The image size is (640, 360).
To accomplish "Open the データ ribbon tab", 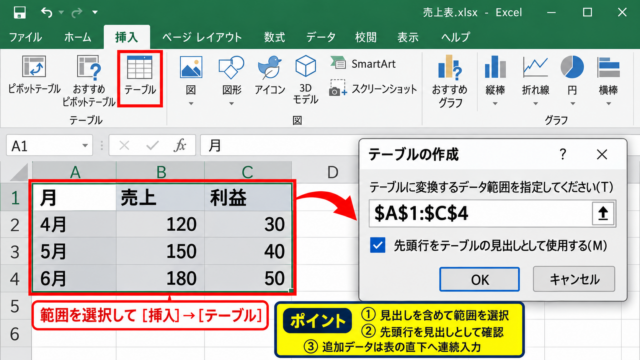I will coord(321,38).
